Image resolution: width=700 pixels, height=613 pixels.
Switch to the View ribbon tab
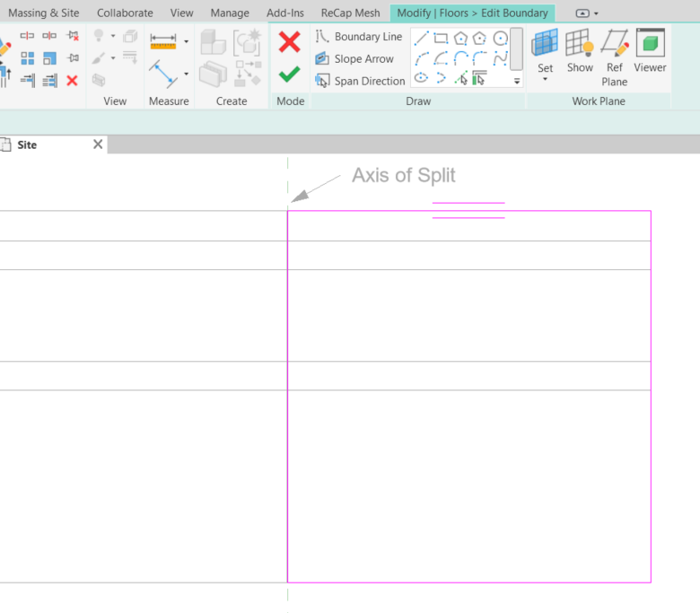(181, 13)
